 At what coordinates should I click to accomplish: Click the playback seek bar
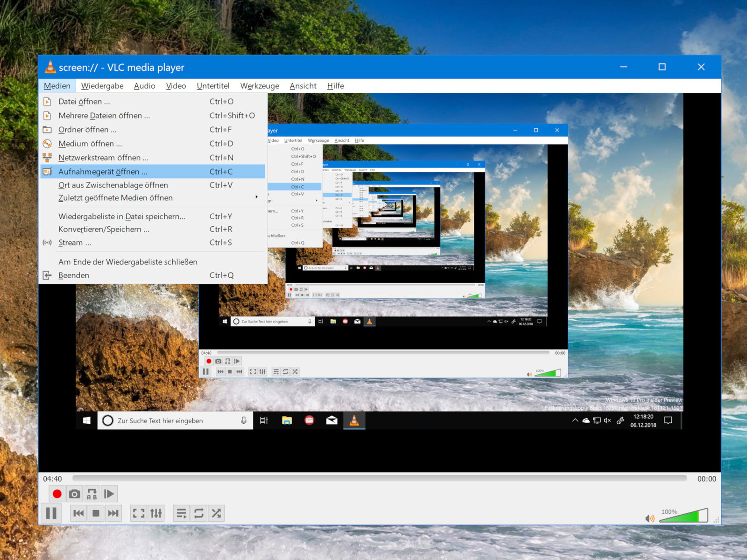(x=380, y=478)
